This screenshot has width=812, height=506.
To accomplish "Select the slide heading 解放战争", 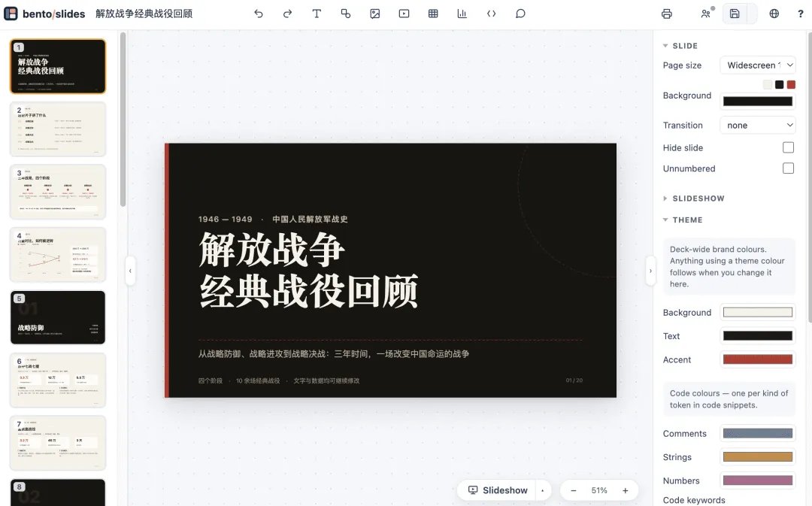I will point(272,250).
